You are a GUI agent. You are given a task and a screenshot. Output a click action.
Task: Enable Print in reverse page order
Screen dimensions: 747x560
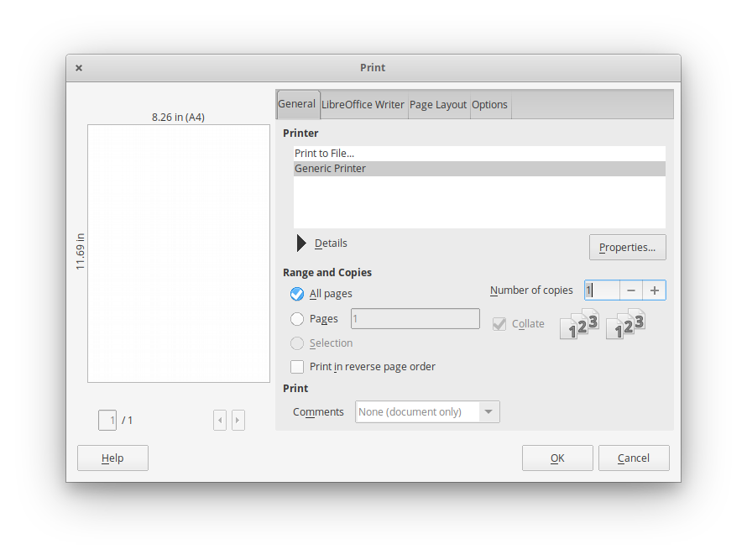(x=297, y=366)
